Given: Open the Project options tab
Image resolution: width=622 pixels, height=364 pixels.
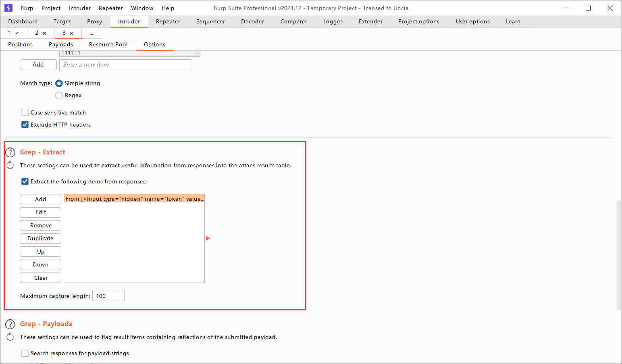Looking at the screenshot, I should [x=419, y=21].
